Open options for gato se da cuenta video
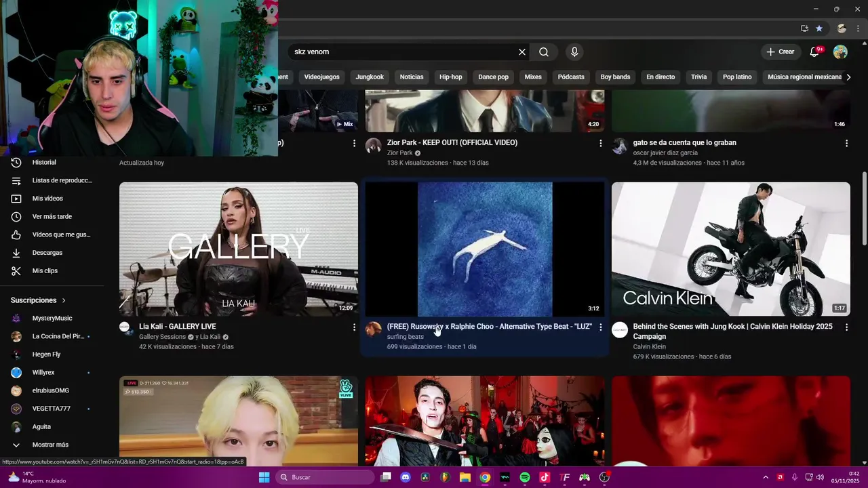 pyautogui.click(x=846, y=143)
